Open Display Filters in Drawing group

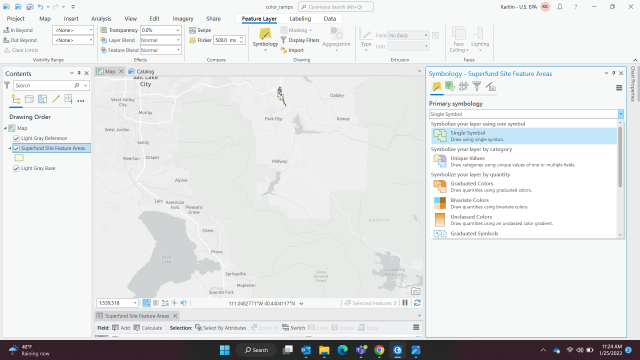(300, 40)
